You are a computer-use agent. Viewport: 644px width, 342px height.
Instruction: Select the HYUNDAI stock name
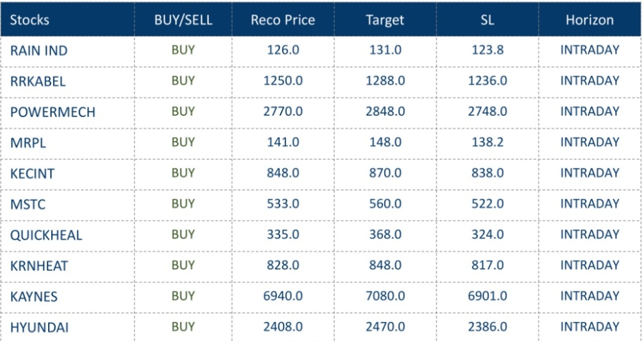[39, 327]
